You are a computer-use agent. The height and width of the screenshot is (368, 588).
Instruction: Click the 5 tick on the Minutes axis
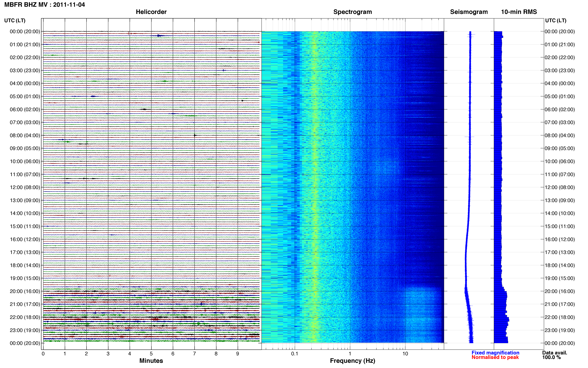(x=151, y=354)
